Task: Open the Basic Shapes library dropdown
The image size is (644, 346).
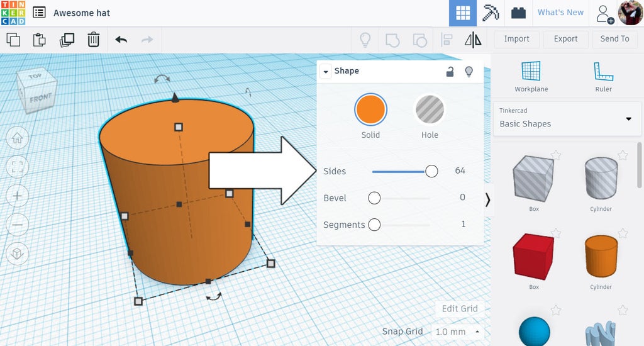Action: 567,119
